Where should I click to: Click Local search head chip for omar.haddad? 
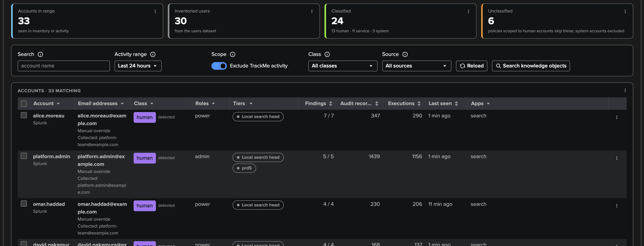click(258, 205)
